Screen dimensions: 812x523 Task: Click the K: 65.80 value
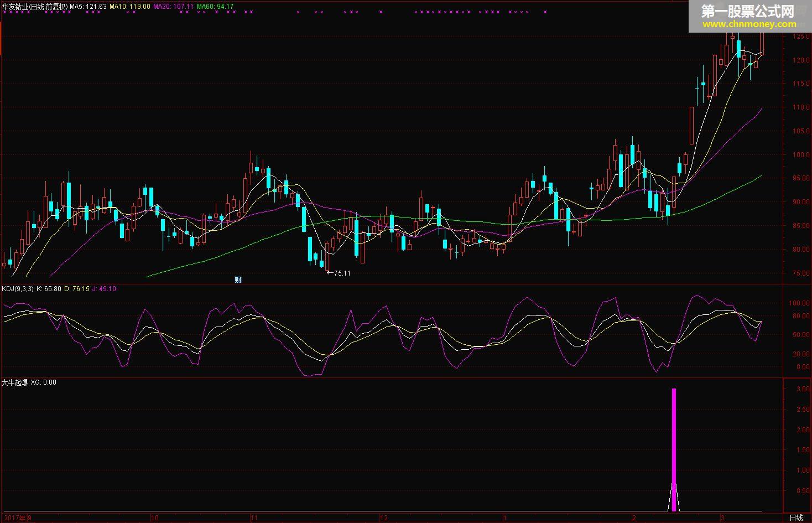point(49,289)
